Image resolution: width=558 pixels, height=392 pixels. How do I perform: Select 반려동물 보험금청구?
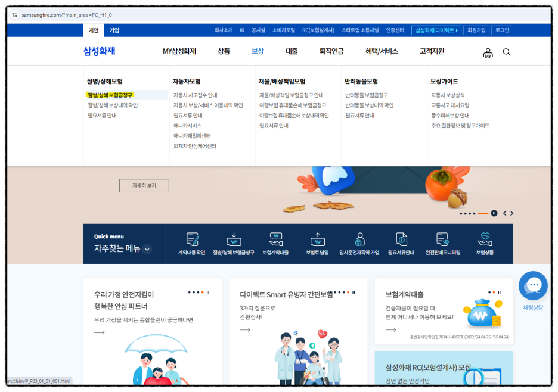point(367,95)
